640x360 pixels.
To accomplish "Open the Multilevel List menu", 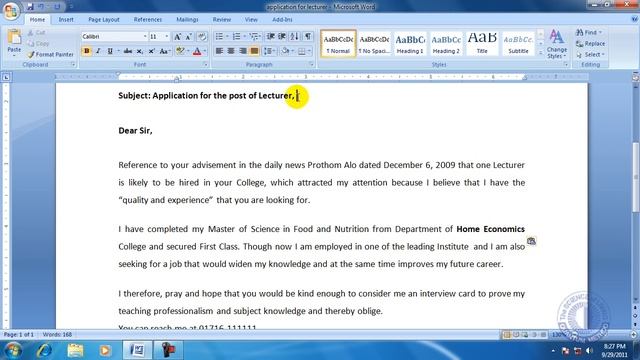I will pyautogui.click(x=254, y=37).
